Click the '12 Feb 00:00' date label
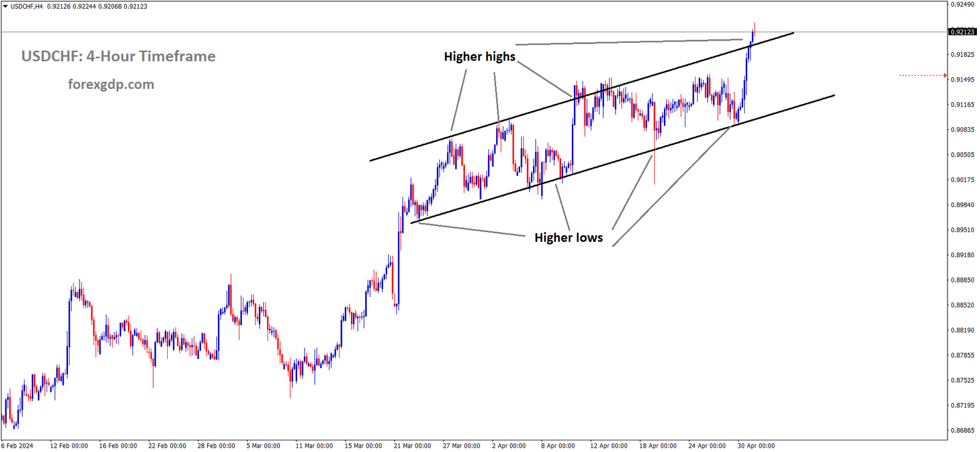980x452 pixels. click(69, 446)
